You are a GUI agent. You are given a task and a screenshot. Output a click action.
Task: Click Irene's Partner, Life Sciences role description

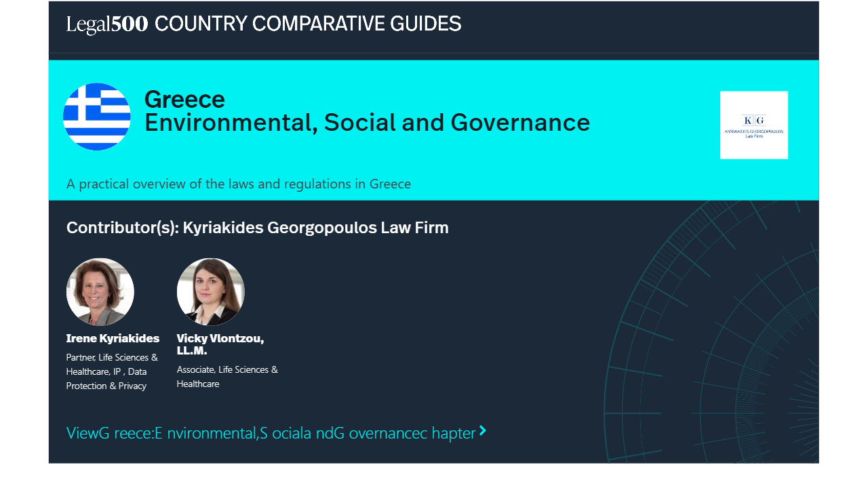(x=112, y=371)
